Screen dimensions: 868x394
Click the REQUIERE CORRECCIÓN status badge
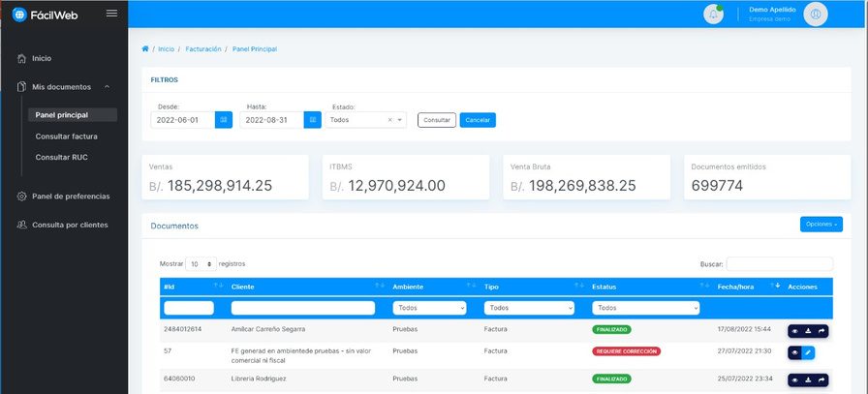626,351
